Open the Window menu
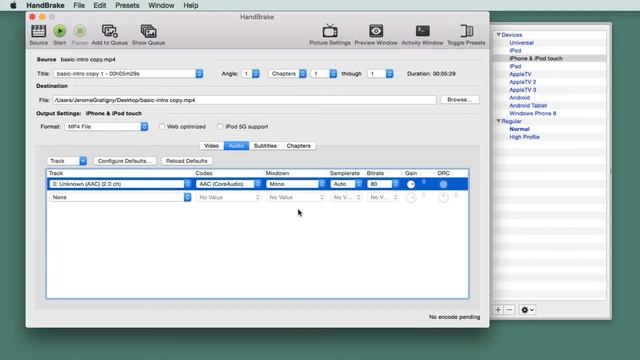This screenshot has width=640, height=360. click(x=161, y=5)
